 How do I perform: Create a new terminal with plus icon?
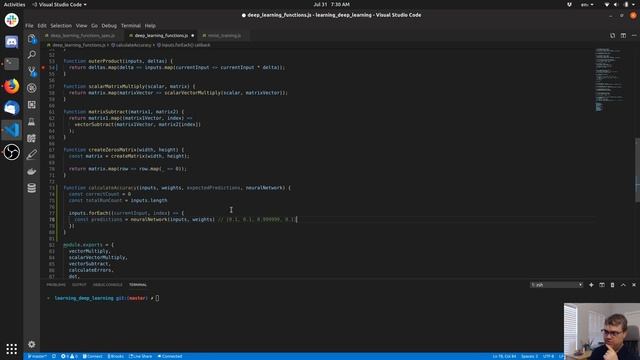click(591, 285)
